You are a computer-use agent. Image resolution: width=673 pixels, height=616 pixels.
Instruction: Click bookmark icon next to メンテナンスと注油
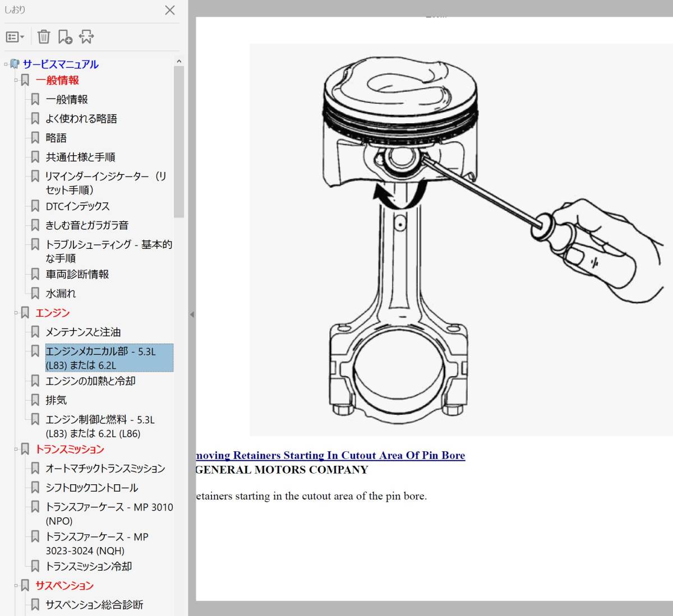point(35,332)
